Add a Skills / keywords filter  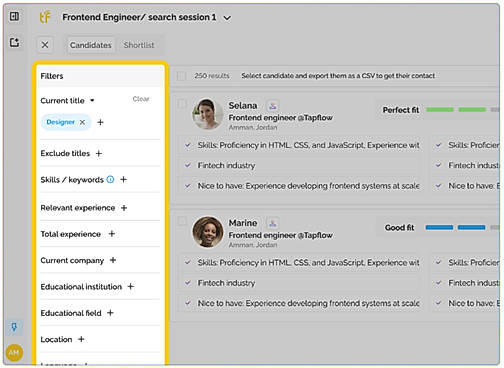point(124,180)
